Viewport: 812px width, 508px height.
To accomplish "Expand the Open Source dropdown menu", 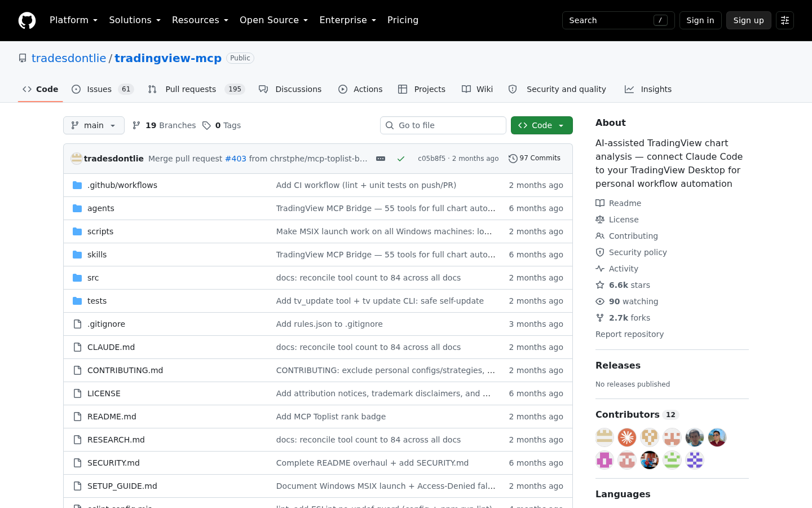I will click(273, 20).
